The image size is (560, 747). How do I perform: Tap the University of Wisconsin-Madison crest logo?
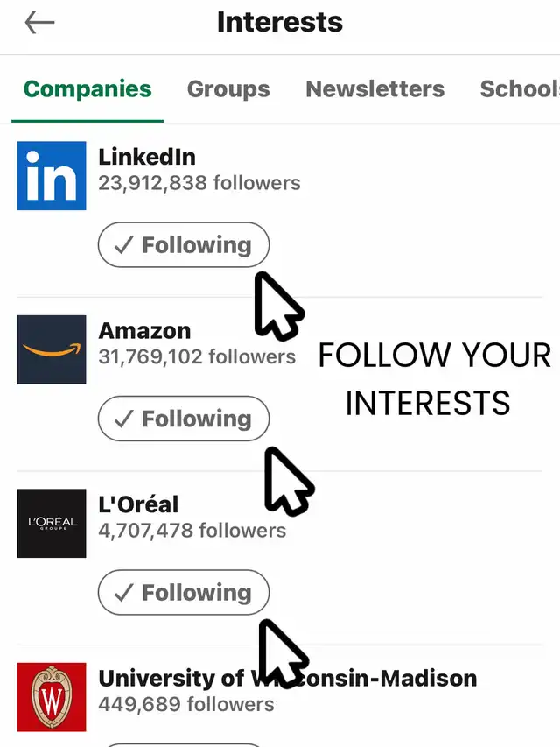tap(52, 696)
